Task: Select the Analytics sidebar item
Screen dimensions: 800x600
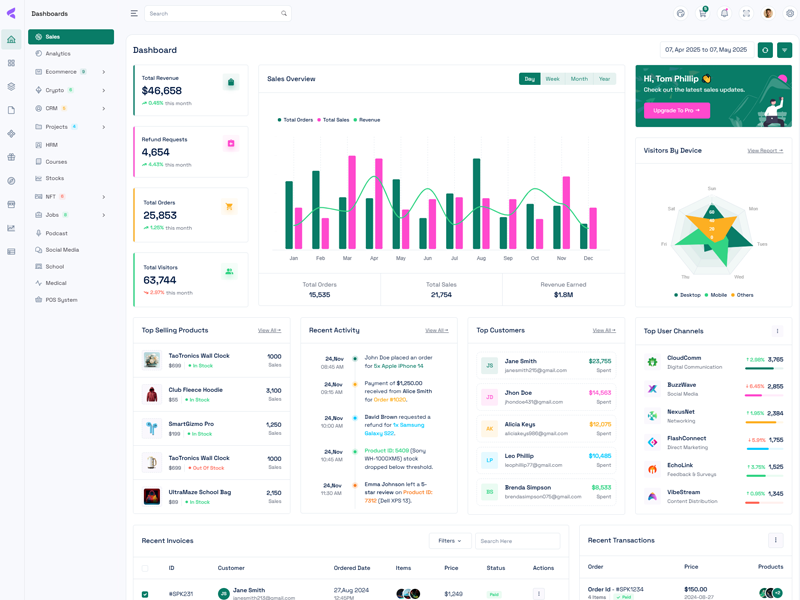Action: [x=58, y=54]
